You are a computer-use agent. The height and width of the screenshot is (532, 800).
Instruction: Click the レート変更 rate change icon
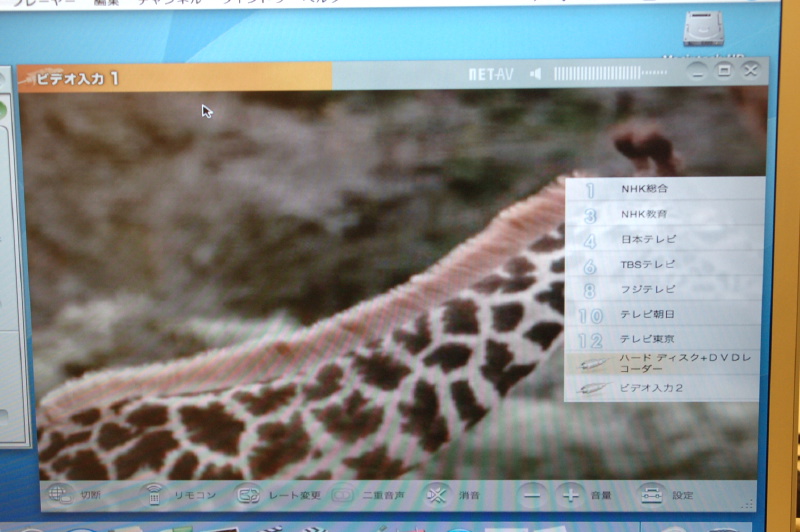[248, 494]
